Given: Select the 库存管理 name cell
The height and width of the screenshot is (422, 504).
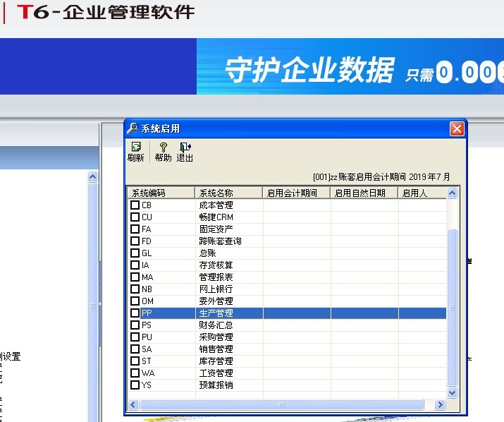Looking at the screenshot, I should pyautogui.click(x=229, y=361).
